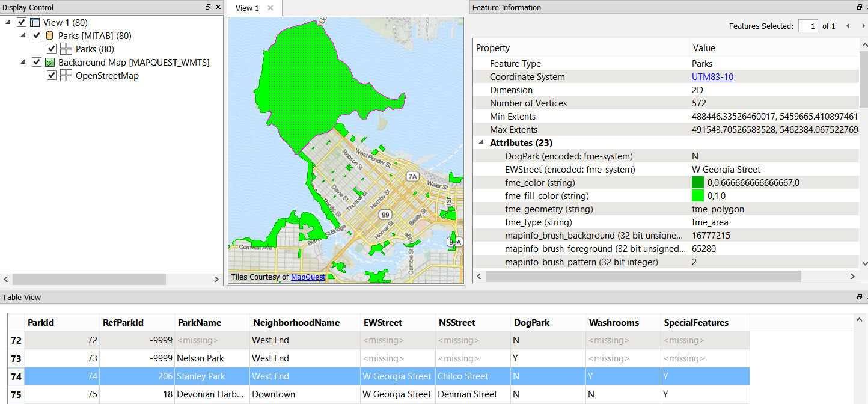Select table row 73 header
This screenshot has width=868, height=404.
coord(16,358)
